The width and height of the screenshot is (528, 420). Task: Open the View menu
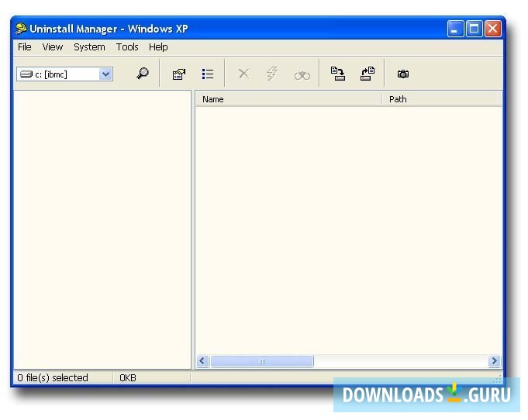(x=53, y=46)
